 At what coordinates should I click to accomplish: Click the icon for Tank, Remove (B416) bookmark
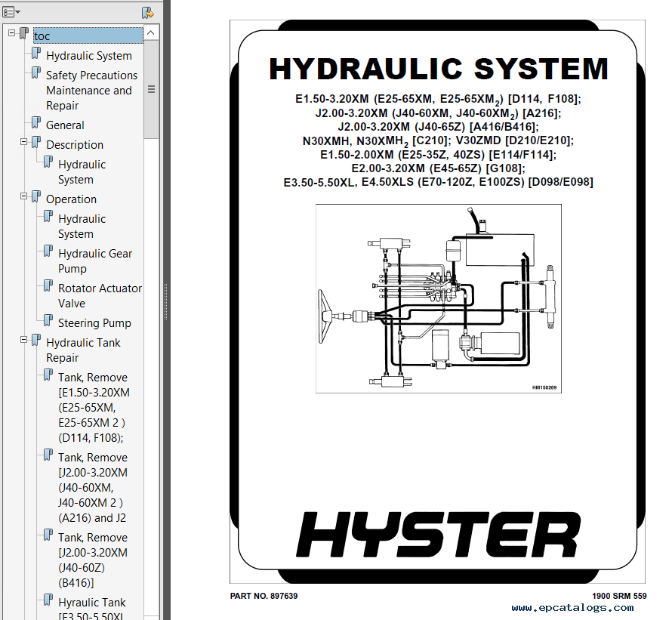click(x=48, y=535)
